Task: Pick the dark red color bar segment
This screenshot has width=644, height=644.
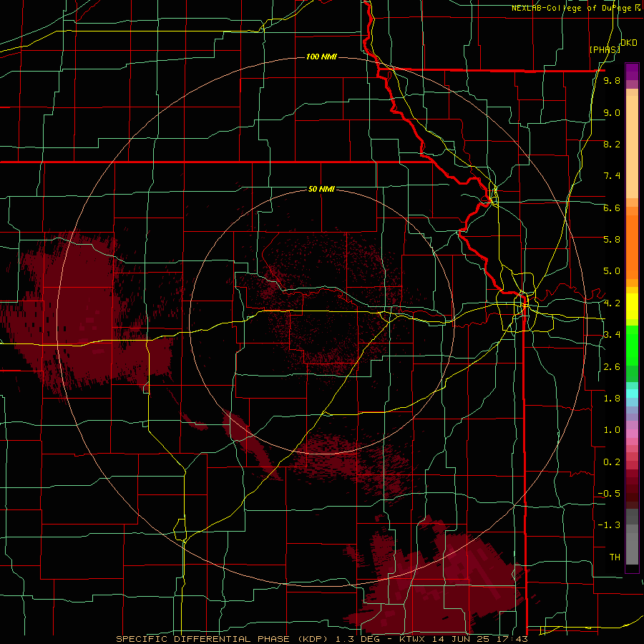Action: [632, 489]
